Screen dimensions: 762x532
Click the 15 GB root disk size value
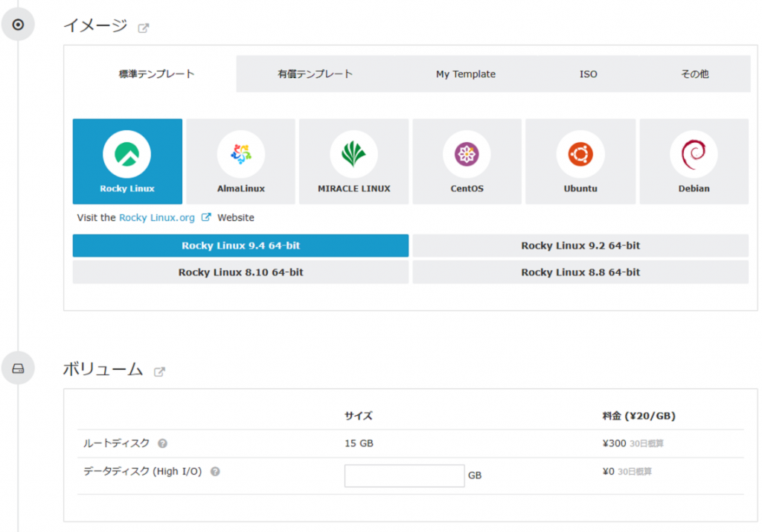click(359, 443)
